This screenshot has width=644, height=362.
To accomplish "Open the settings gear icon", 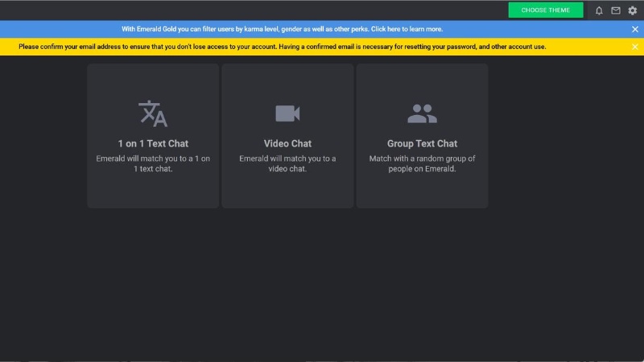I will (632, 10).
